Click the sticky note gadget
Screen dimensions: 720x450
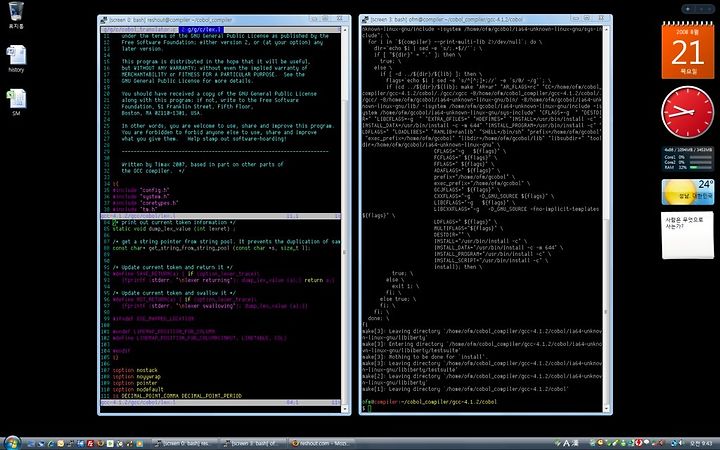(687, 235)
